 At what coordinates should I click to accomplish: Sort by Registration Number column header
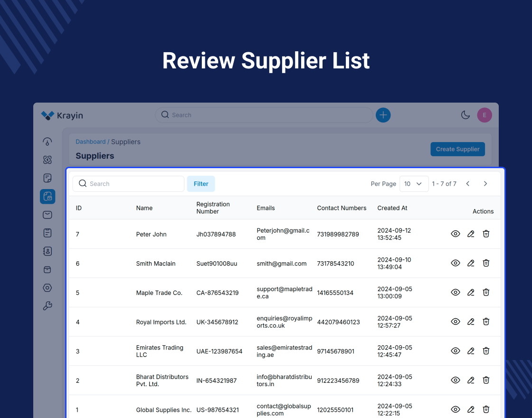click(213, 208)
